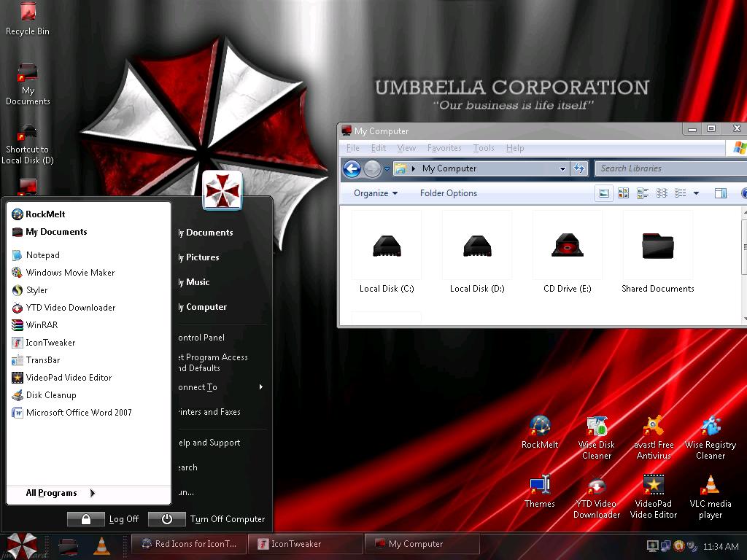Click the back arrow in My Computer
The image size is (747, 560).
point(352,168)
